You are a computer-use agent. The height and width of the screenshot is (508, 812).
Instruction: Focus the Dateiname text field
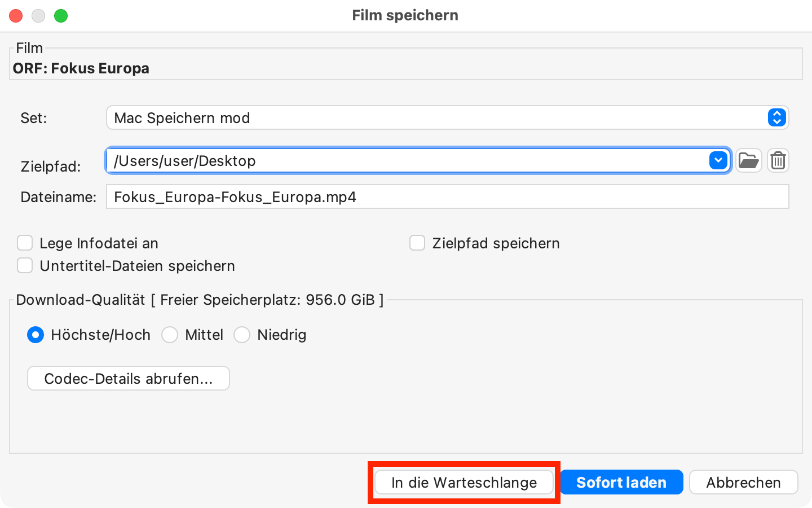click(447, 197)
